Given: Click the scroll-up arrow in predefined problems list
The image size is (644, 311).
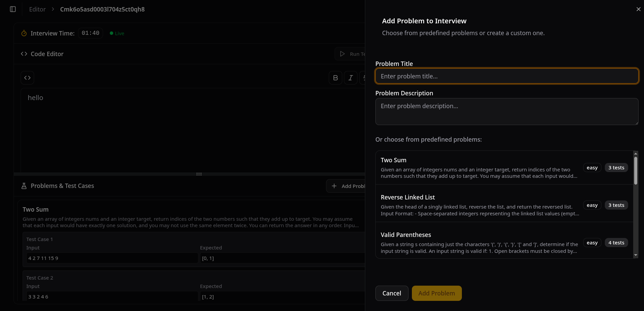Looking at the screenshot, I should click(x=636, y=153).
